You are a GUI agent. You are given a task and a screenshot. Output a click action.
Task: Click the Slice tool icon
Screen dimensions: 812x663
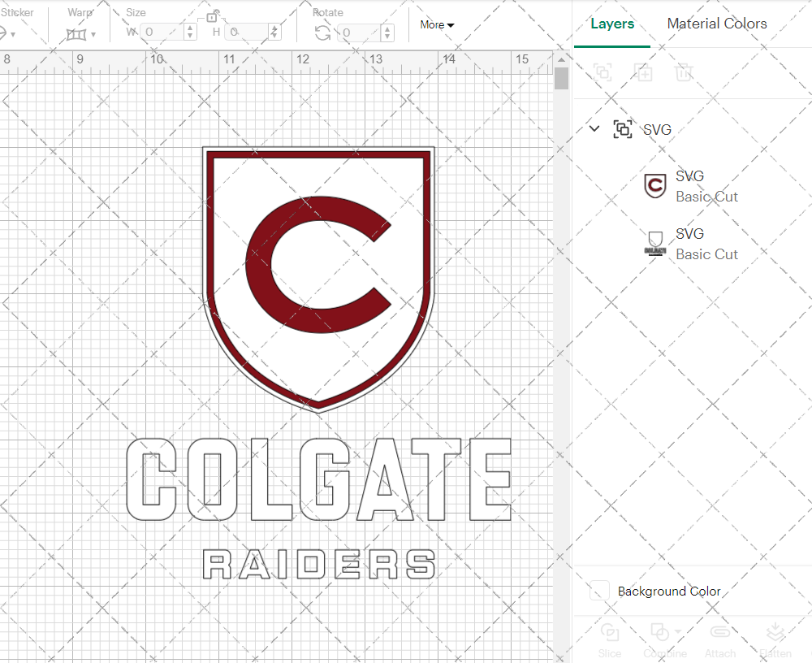(610, 632)
